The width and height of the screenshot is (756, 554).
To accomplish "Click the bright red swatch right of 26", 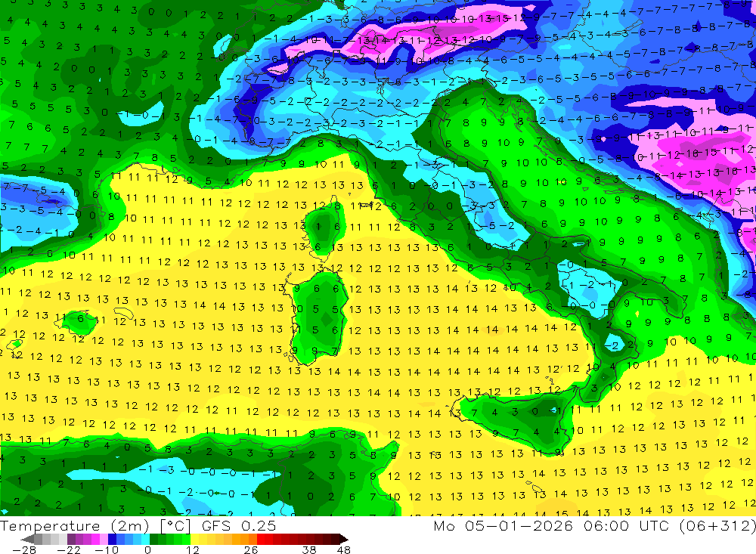I will pos(261,539).
